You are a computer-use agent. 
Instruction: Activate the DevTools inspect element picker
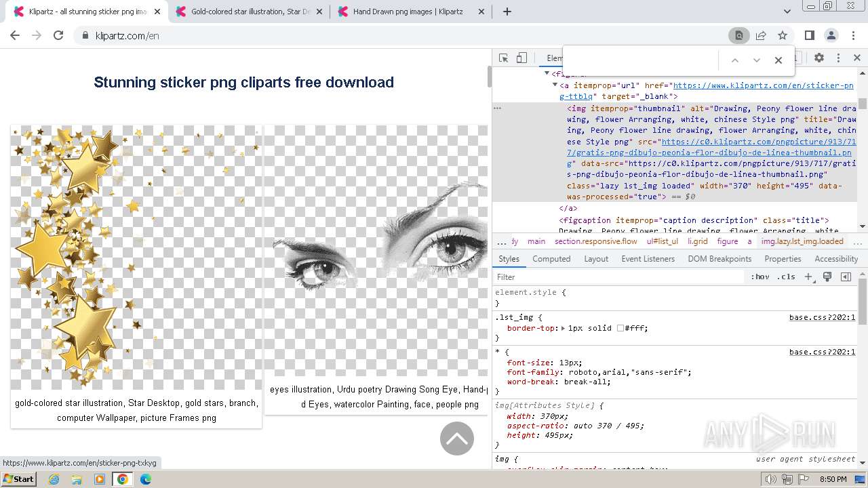[x=503, y=58]
